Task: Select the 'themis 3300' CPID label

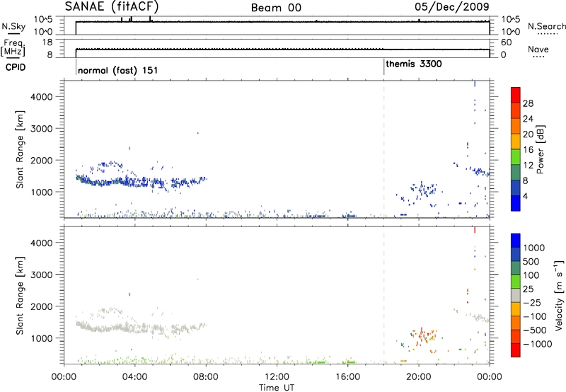Action: (x=414, y=64)
